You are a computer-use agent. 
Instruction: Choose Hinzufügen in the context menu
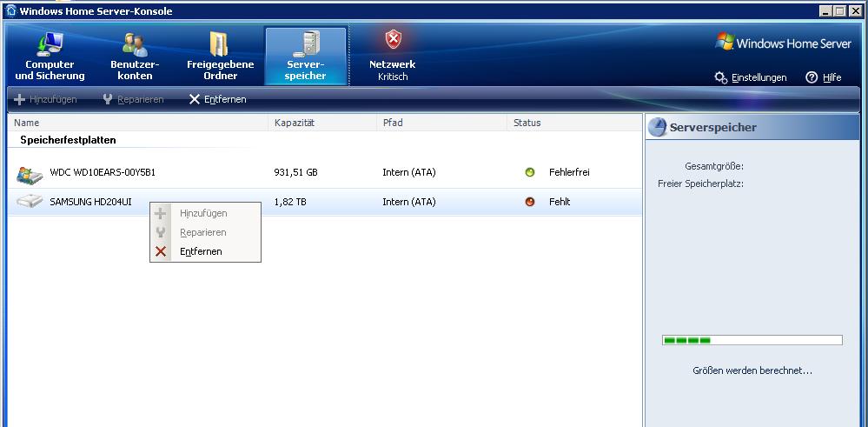click(205, 213)
